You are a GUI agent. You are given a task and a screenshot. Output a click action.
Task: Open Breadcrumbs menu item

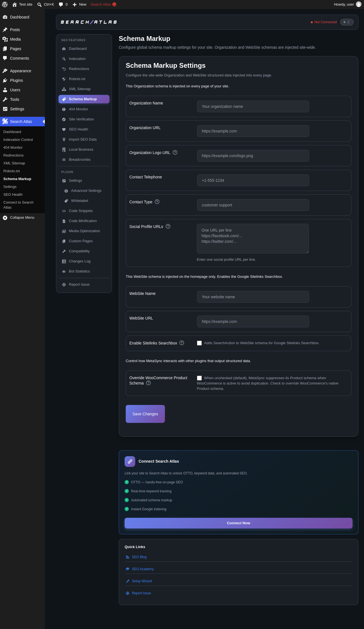(84, 160)
